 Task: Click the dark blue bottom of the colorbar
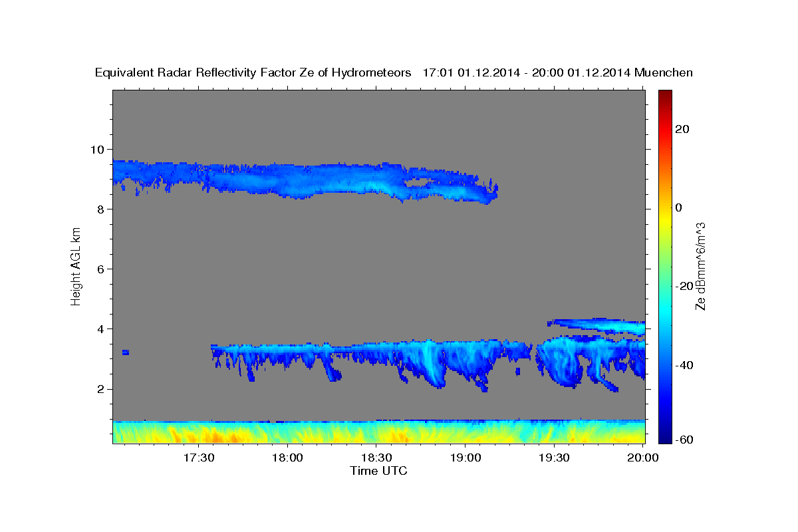point(665,438)
